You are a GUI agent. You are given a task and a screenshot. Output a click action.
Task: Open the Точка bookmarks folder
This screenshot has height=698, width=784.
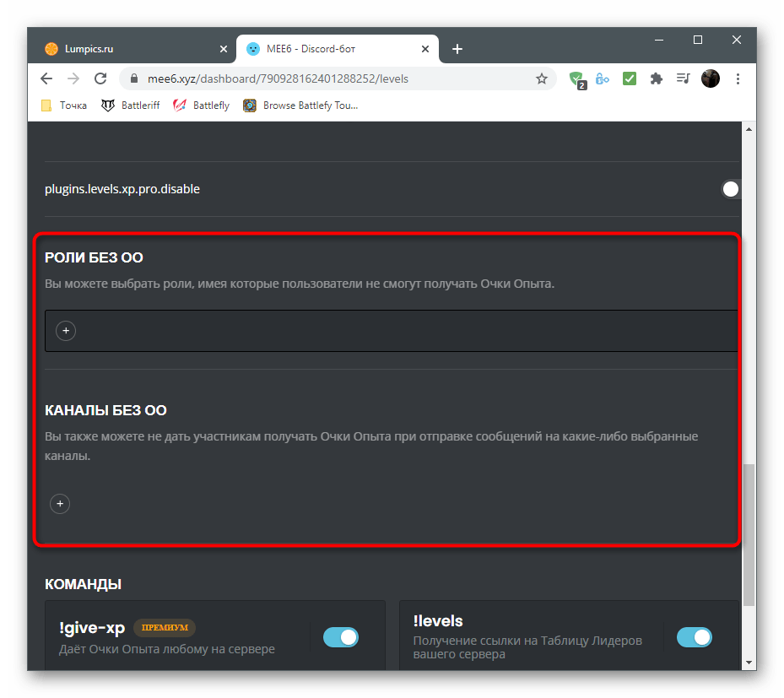coord(64,106)
